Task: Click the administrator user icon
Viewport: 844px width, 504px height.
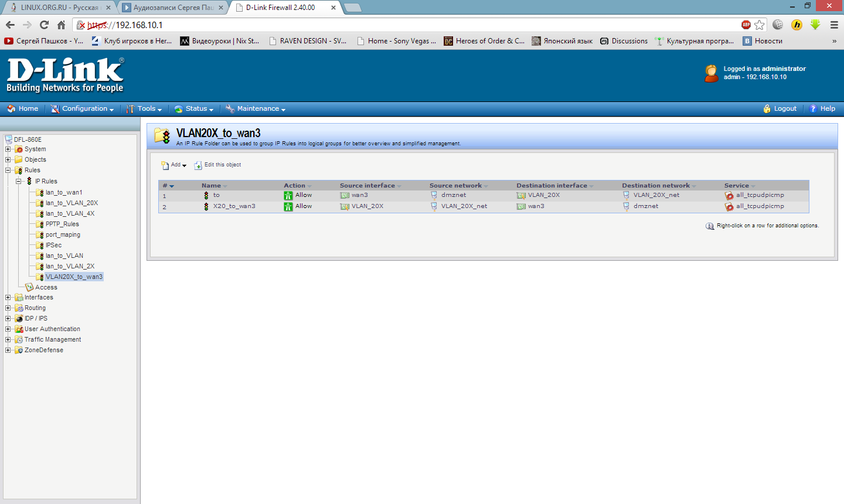Action: point(712,73)
